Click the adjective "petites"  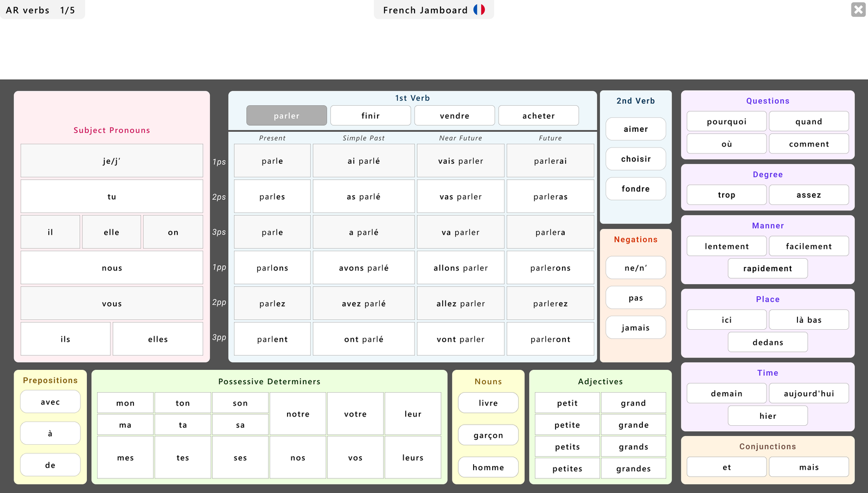click(567, 468)
